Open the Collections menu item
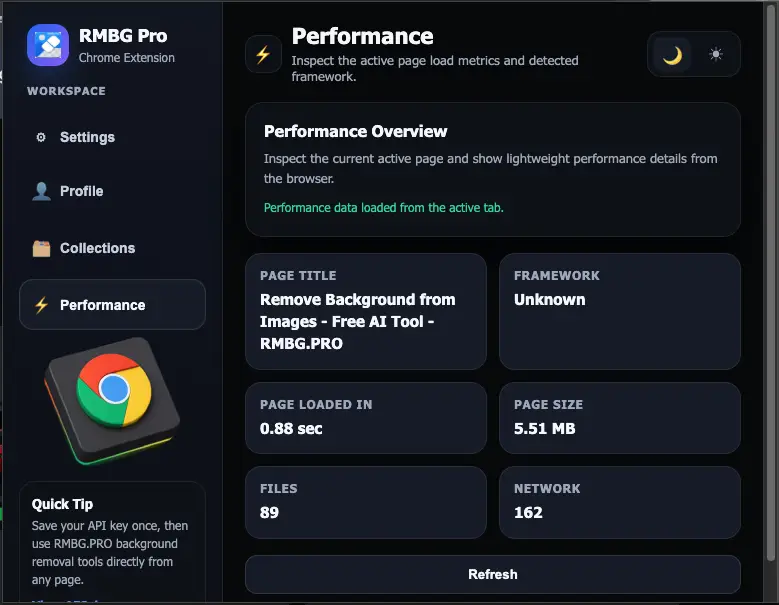The height and width of the screenshot is (605, 779). click(x=112, y=248)
